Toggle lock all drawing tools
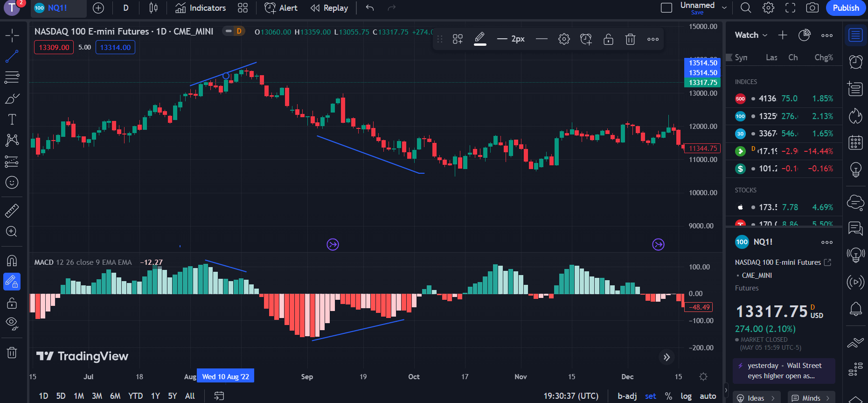 12,303
